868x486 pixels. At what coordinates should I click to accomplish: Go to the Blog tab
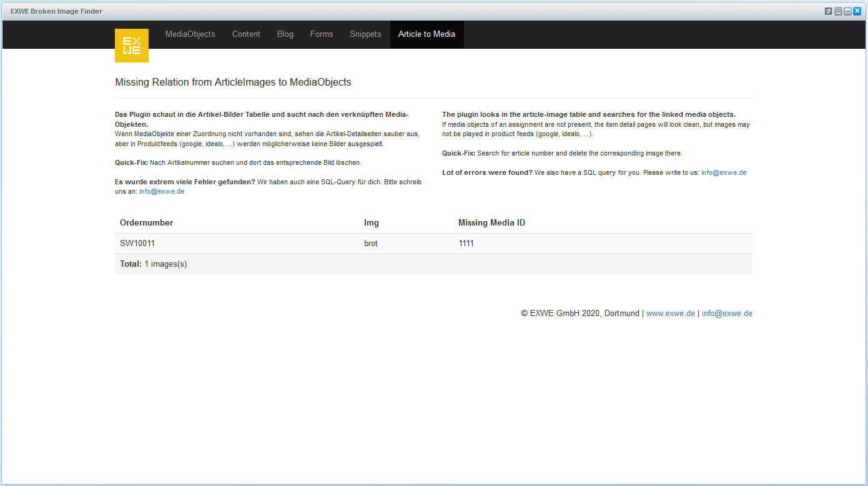pyautogui.click(x=285, y=34)
